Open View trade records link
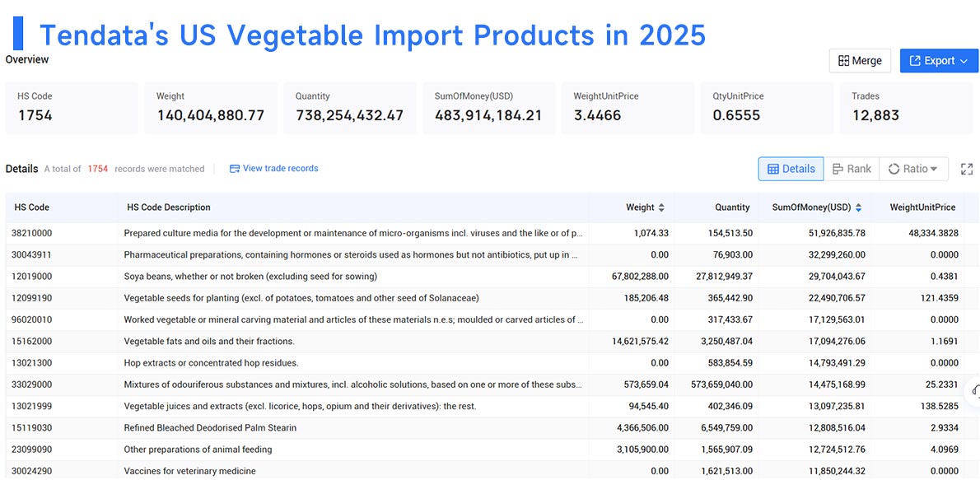The height and width of the screenshot is (480, 980). pos(273,168)
